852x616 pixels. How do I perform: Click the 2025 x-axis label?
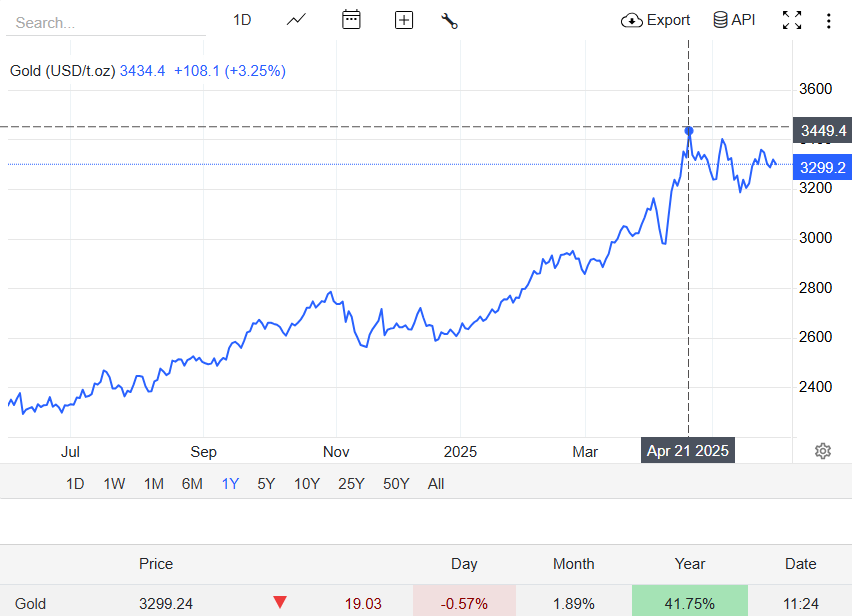[460, 451]
